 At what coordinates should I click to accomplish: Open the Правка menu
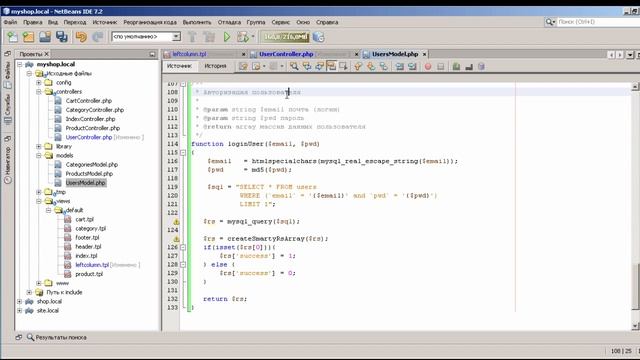point(33,22)
